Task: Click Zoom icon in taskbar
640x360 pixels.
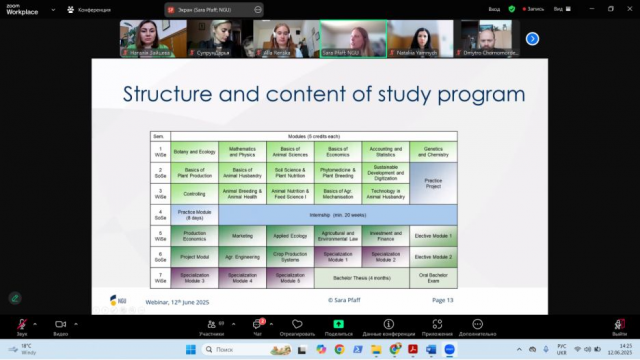Action: pos(449,349)
